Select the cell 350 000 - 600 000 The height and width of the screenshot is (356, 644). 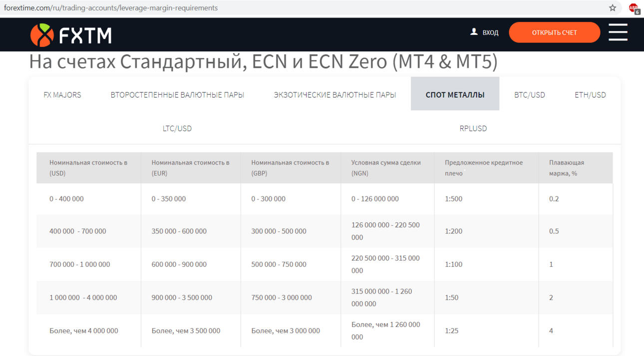tap(179, 231)
